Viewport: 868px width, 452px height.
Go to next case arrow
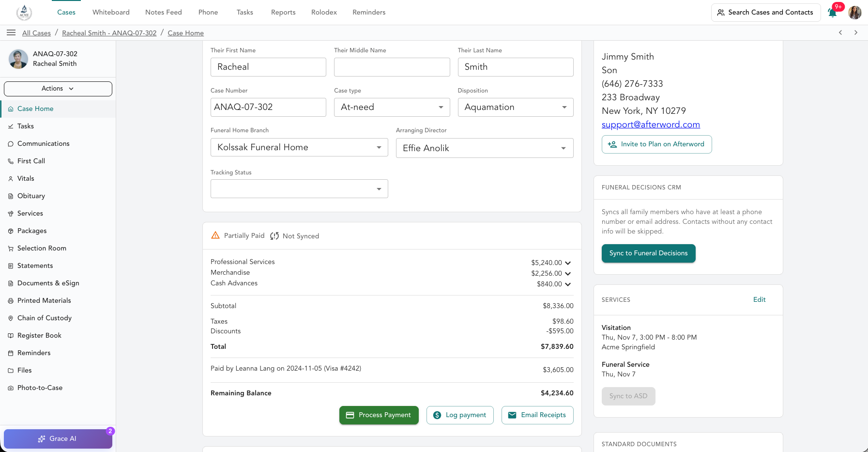[x=856, y=32]
